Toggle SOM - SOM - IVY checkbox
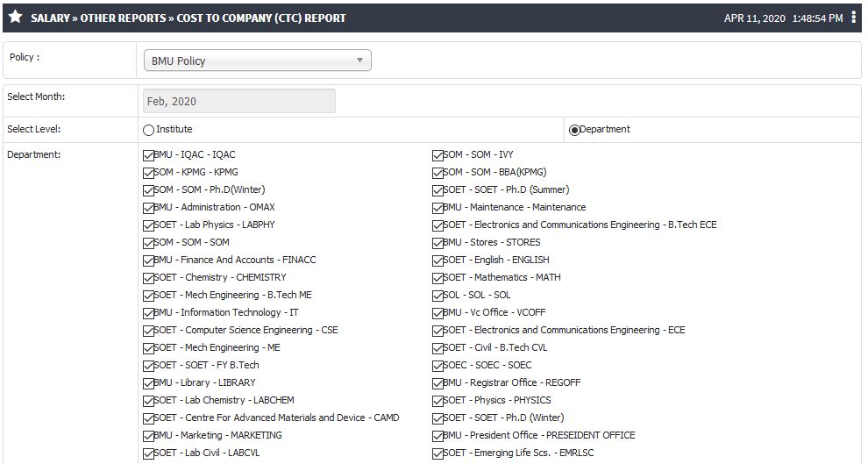This screenshot has width=868, height=464. pyautogui.click(x=438, y=155)
